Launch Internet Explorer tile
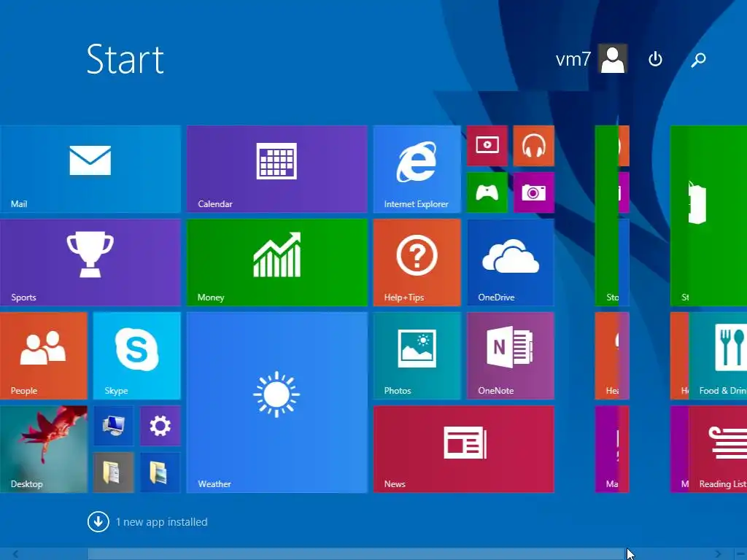 417,169
